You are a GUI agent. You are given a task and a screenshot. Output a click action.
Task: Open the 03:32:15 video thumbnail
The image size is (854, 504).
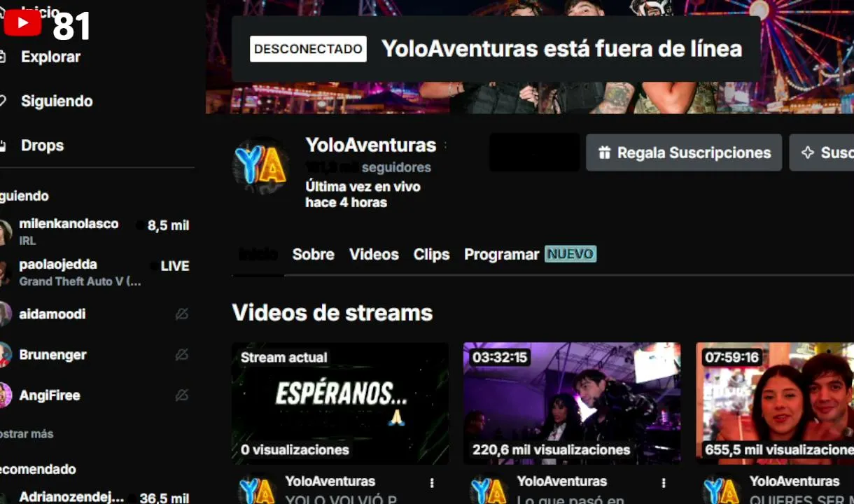click(x=572, y=403)
